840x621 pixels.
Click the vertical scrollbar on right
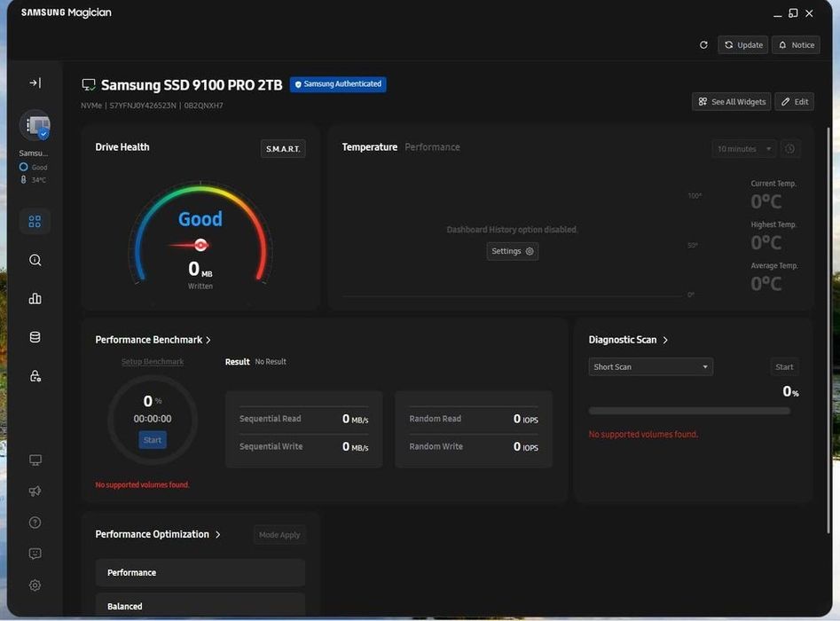pyautogui.click(x=828, y=329)
